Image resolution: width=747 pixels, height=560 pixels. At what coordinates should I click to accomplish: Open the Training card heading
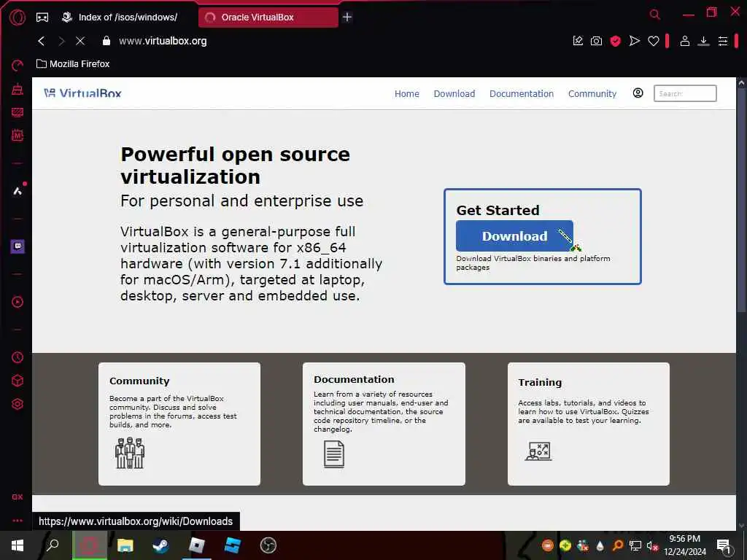pyautogui.click(x=540, y=382)
